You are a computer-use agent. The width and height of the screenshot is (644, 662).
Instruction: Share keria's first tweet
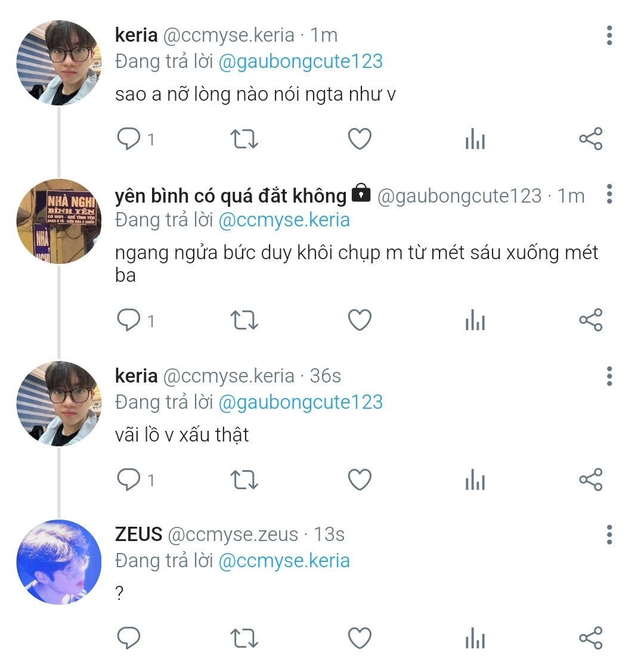590,139
